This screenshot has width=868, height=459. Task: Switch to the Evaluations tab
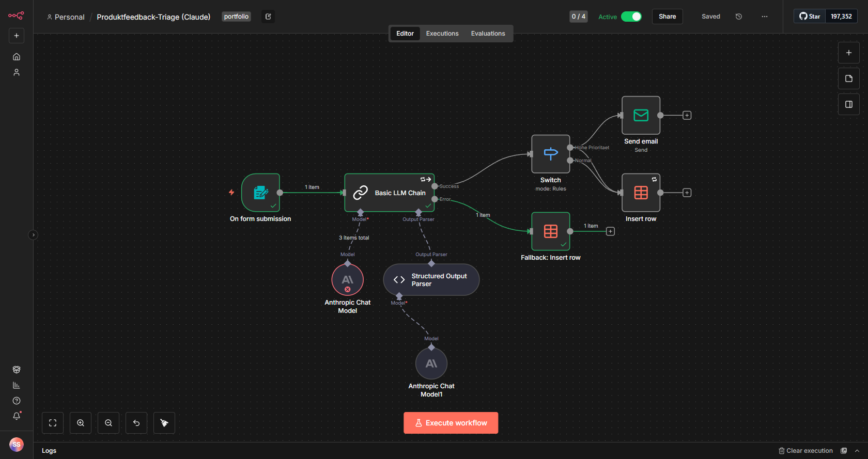click(x=488, y=34)
